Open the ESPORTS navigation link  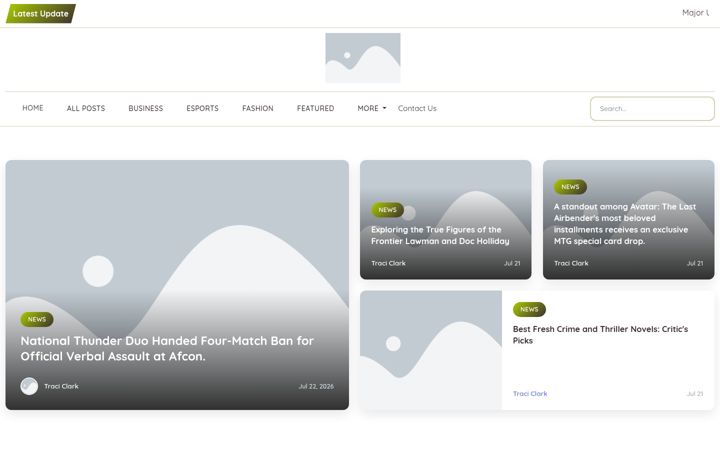tap(202, 108)
